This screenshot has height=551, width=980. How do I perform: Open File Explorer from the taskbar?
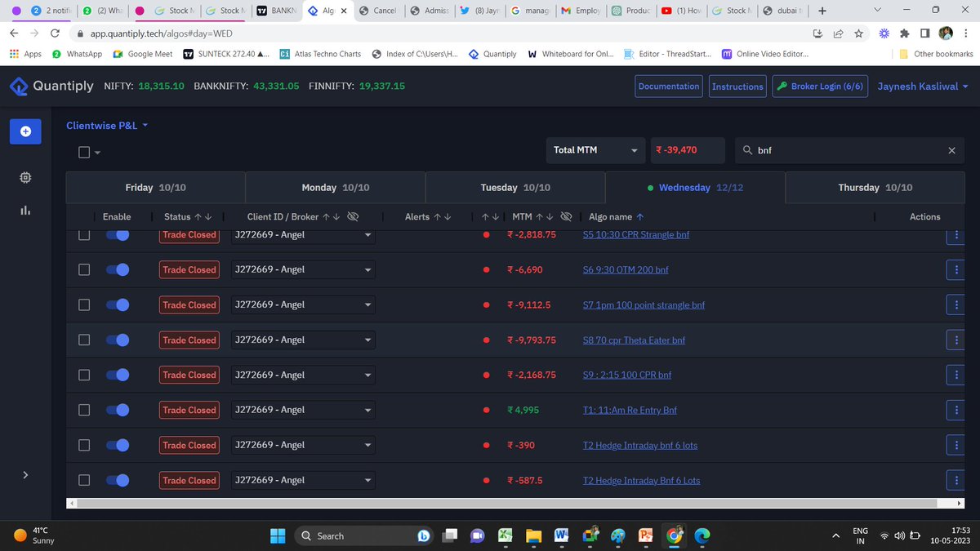pyautogui.click(x=533, y=535)
